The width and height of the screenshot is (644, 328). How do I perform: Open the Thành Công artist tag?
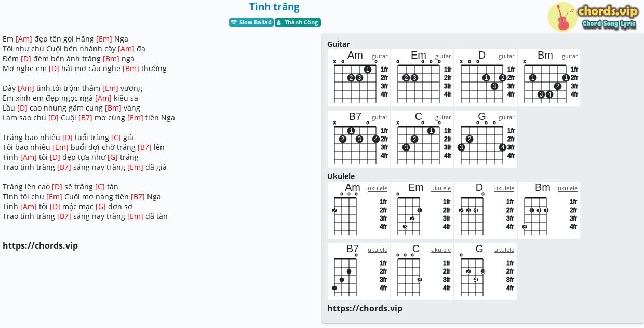[x=298, y=22]
